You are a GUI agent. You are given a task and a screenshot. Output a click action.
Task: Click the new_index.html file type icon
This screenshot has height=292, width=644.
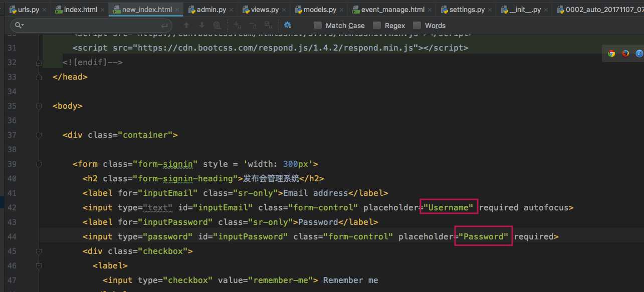117,10
